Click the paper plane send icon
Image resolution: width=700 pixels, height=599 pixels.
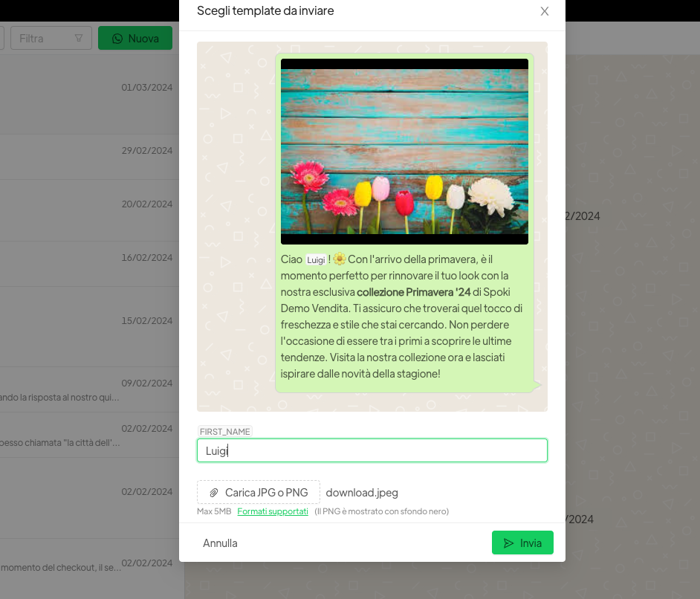pyautogui.click(x=508, y=543)
